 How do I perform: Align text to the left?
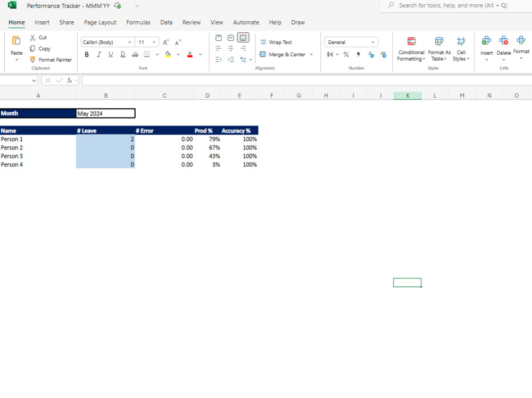point(219,48)
